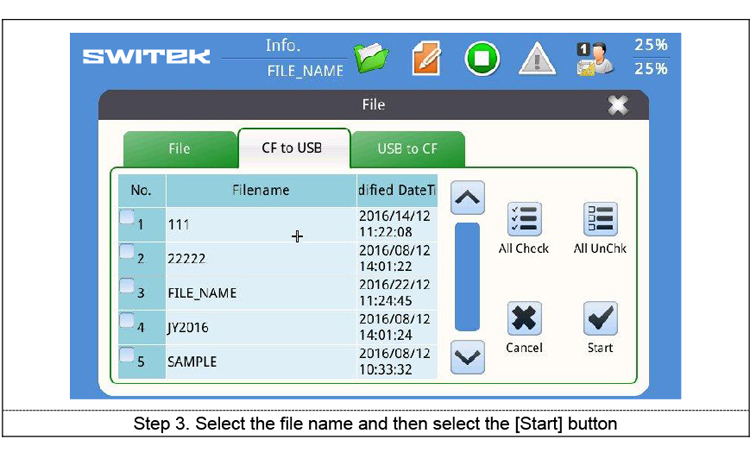Image resolution: width=750 pixels, height=465 pixels.
Task: Click date 2016/22/12 11:24:45
Action: tap(395, 293)
